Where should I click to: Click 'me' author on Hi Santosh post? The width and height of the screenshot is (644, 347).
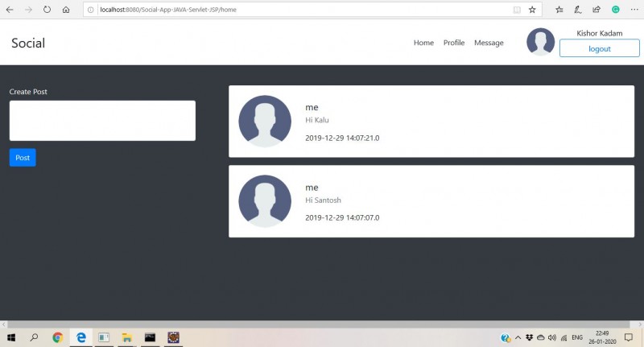click(x=312, y=188)
